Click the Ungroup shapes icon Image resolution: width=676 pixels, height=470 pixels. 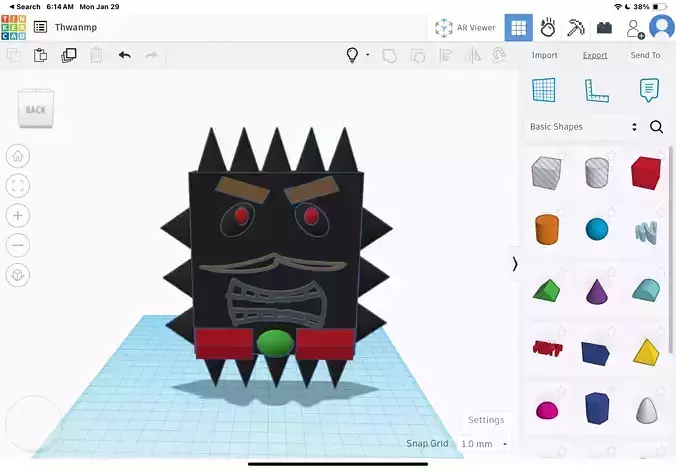417,56
